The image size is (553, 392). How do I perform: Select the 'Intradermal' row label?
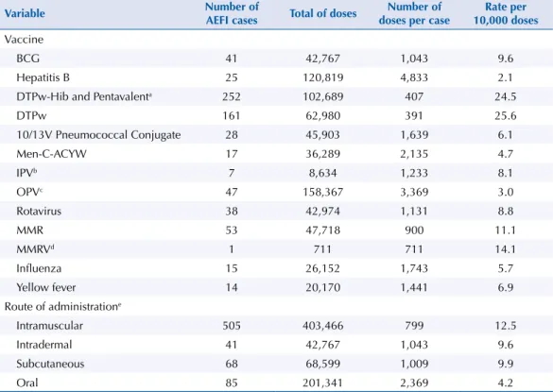[x=44, y=345]
